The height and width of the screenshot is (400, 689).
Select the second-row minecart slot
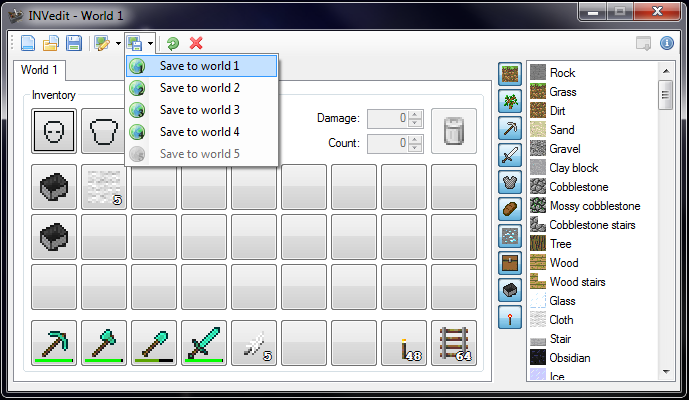54,237
